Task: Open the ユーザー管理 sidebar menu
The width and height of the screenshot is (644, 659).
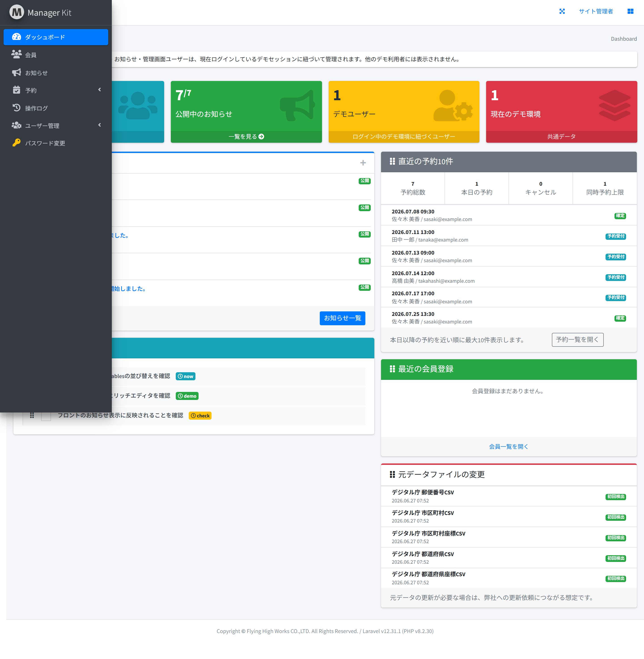Action: 56,125
